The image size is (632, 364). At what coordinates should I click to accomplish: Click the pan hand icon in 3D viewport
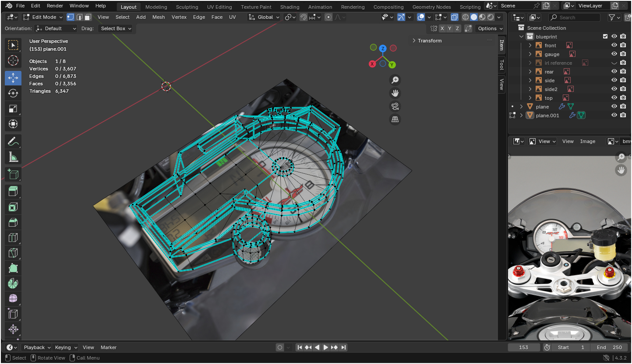(x=395, y=93)
